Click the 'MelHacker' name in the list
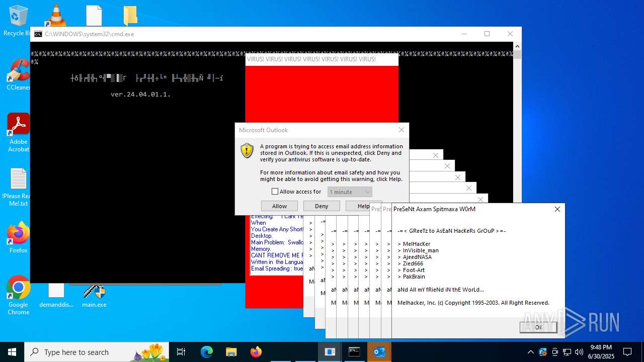 pos(417,244)
